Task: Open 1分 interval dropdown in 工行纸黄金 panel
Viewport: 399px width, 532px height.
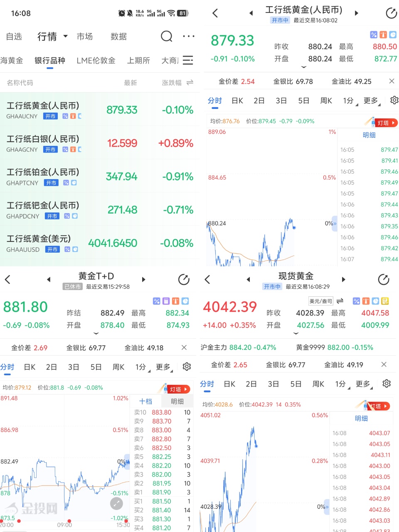Action: pos(350,101)
